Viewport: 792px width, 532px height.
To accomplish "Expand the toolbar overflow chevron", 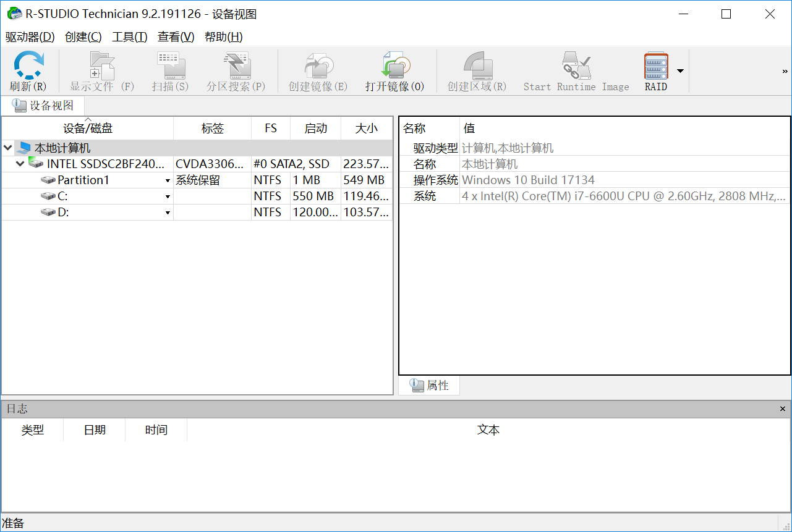I will [x=785, y=71].
